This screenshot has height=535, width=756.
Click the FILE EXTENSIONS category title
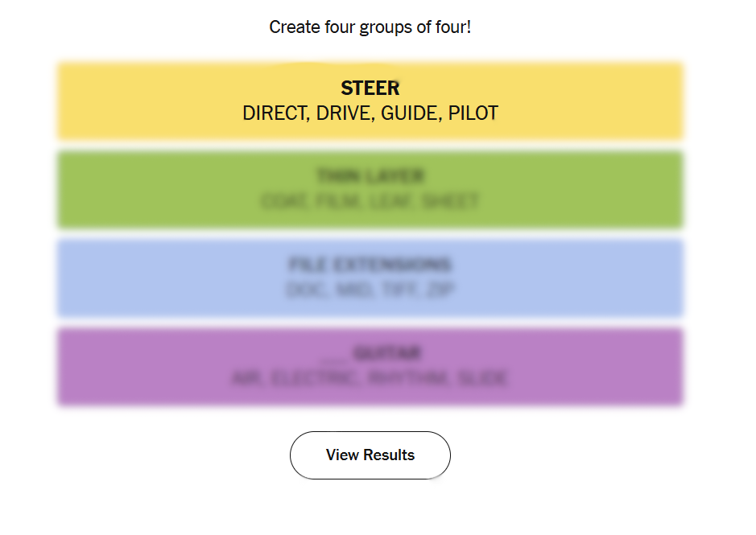370,265
